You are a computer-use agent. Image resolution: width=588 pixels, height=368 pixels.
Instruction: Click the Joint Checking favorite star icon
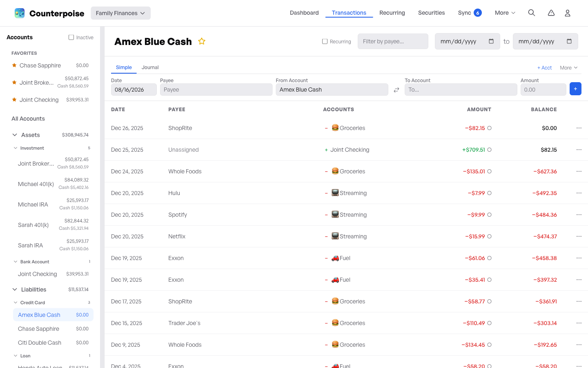click(14, 99)
